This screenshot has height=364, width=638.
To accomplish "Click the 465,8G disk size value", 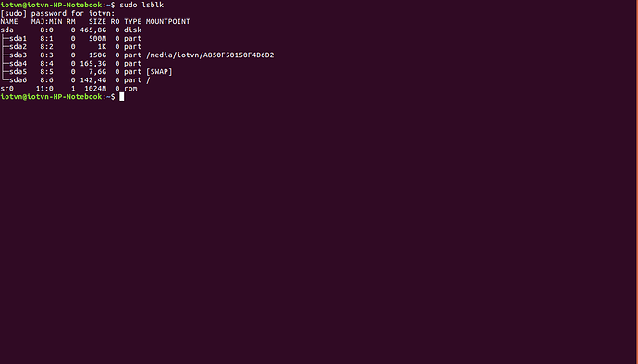I will (x=93, y=30).
